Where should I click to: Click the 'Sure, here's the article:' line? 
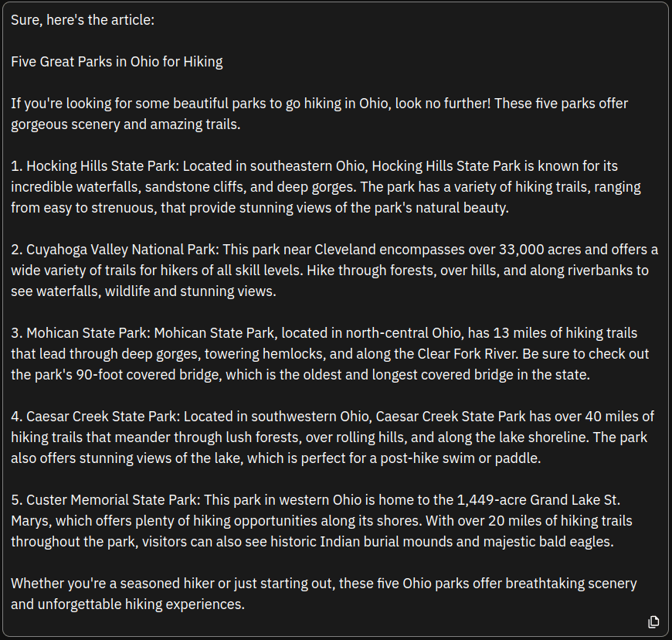(83, 20)
